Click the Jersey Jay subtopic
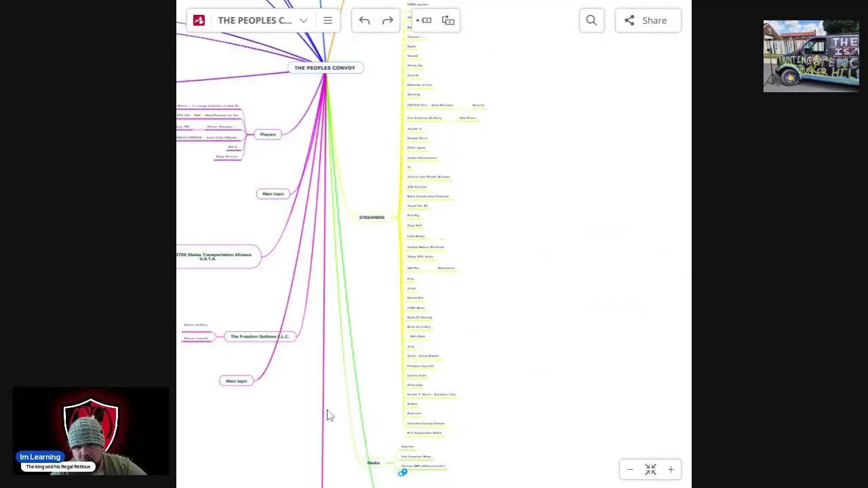The height and width of the screenshot is (488, 868). point(414,66)
